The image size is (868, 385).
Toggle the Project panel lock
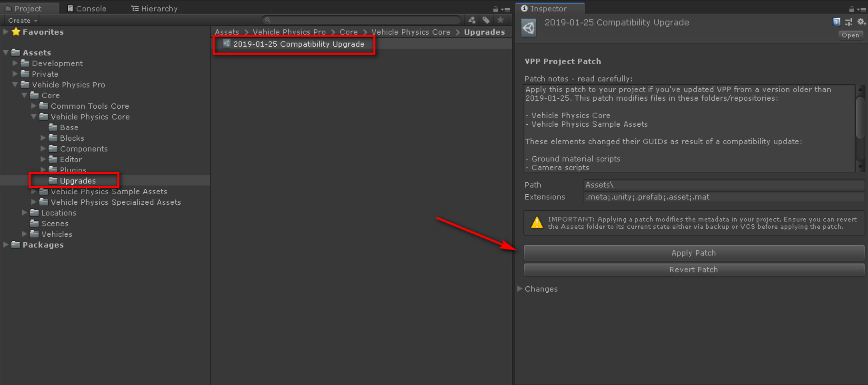(495, 9)
